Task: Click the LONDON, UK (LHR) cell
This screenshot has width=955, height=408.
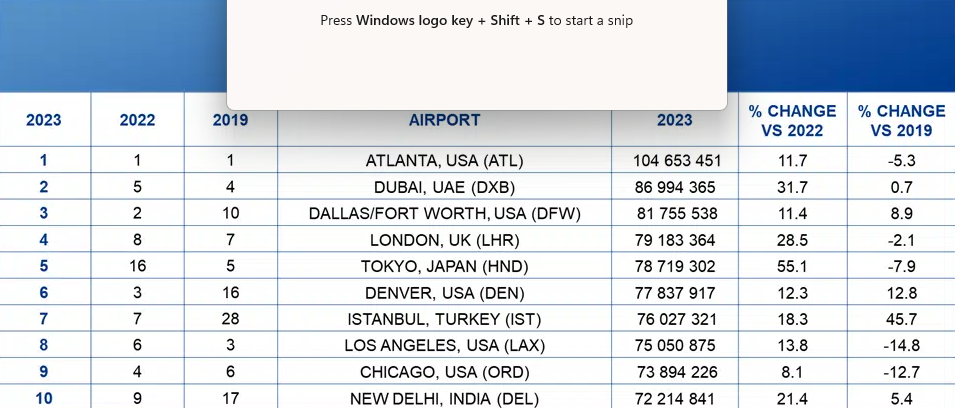Action: coord(444,240)
